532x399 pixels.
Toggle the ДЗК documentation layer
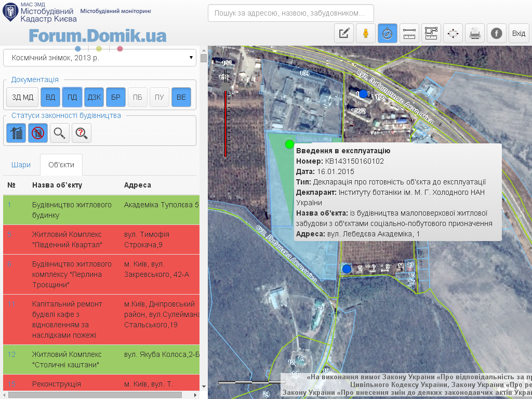(x=94, y=97)
